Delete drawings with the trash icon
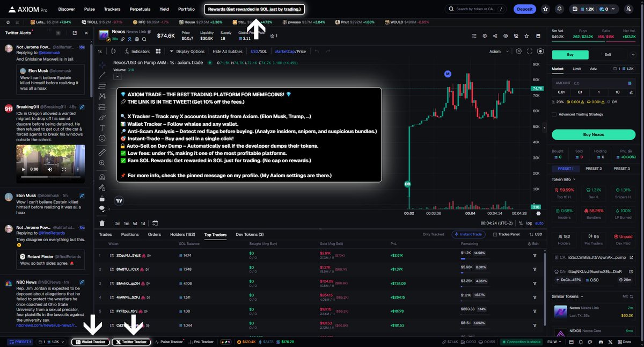Screen dimensions: 644x347 tap(103, 223)
